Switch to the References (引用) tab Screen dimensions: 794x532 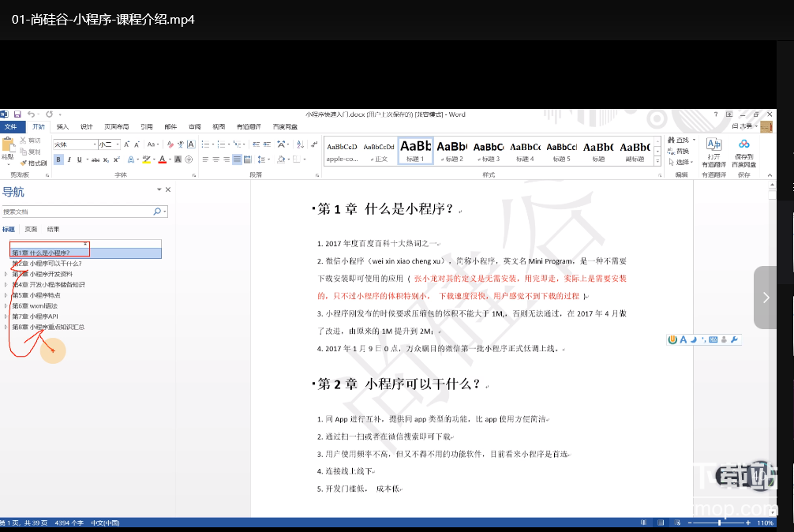(x=147, y=126)
